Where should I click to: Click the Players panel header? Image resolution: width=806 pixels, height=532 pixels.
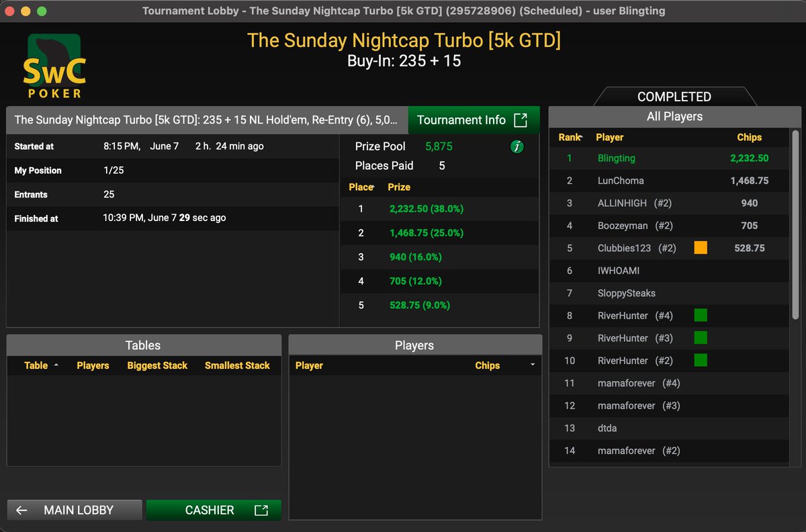[414, 345]
